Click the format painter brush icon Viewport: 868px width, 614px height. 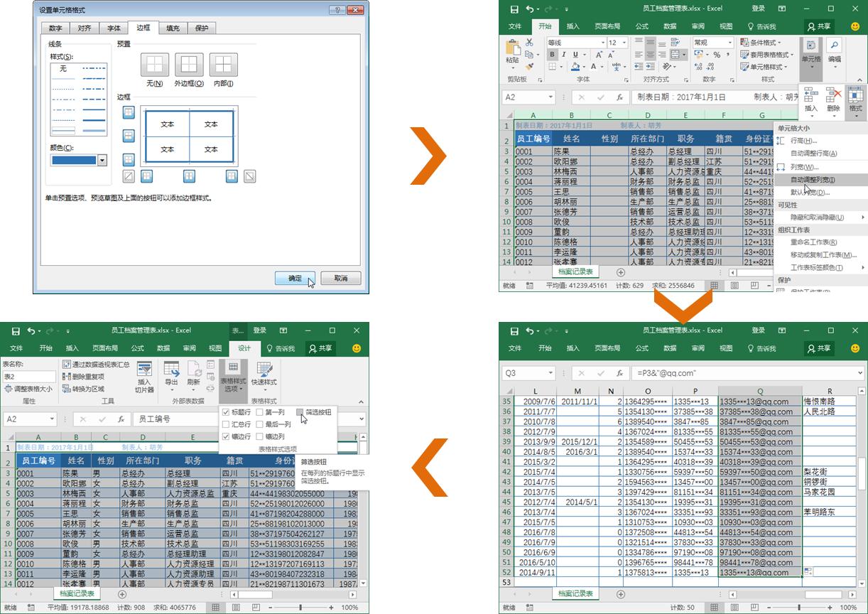528,68
